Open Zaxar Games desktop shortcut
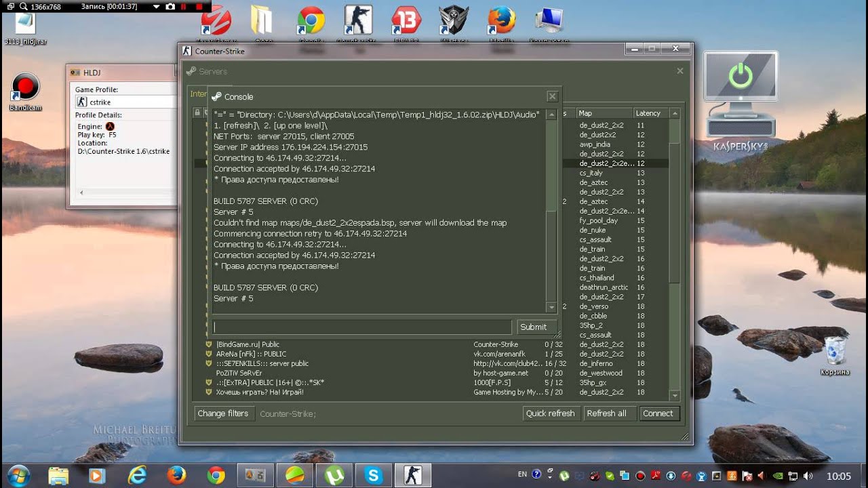868x488 pixels. (216, 24)
